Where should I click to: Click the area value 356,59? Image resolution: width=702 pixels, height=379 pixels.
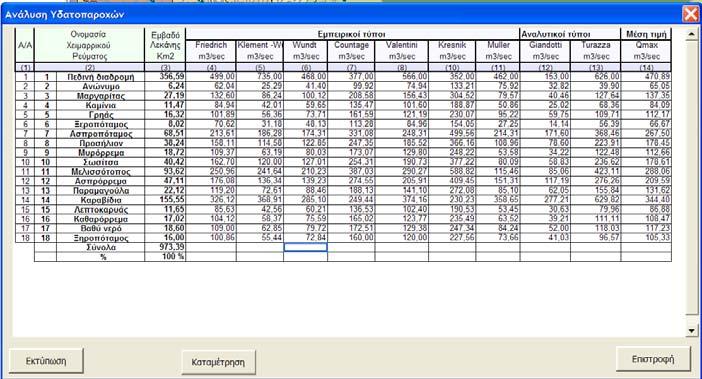tap(172, 77)
